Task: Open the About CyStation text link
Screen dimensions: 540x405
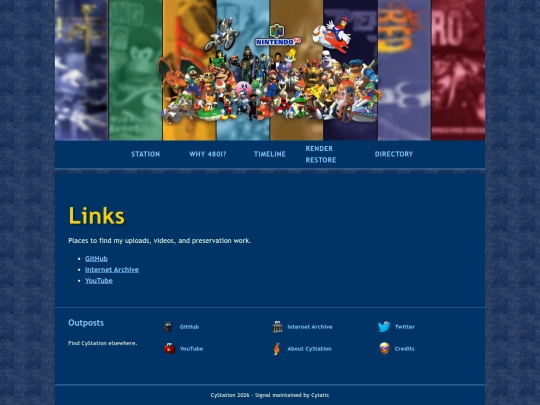Action: coord(310,349)
